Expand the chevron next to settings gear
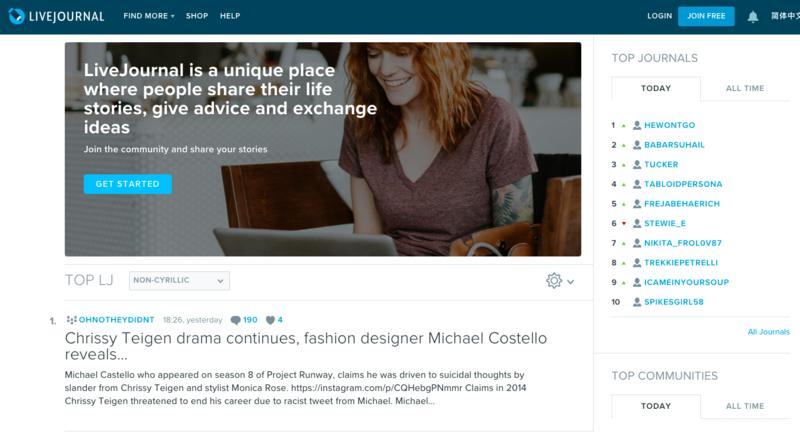 (571, 282)
